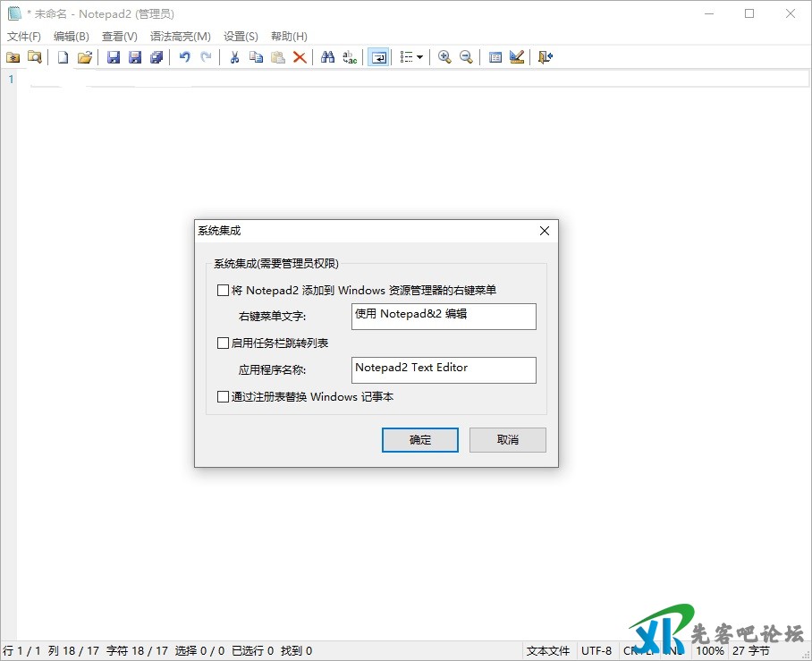Click the 右键菜单文字 text input field
The height and width of the screenshot is (661, 812).
point(444,317)
